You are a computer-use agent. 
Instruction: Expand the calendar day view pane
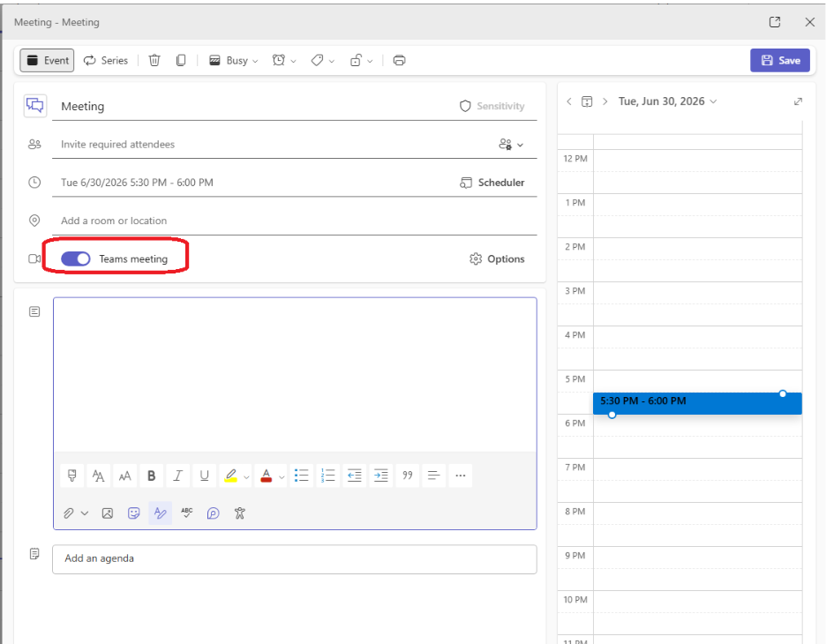(798, 101)
